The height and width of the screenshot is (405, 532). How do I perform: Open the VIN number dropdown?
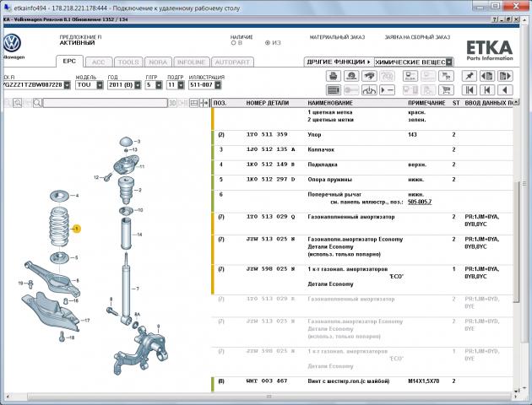(x=68, y=85)
